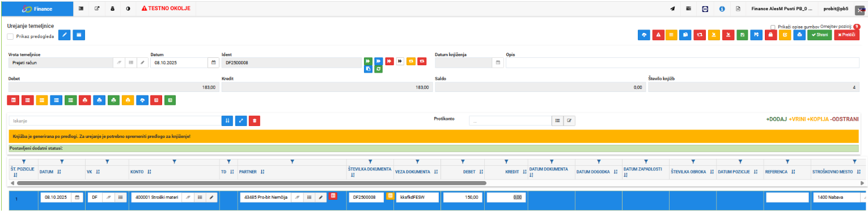The image size is (868, 214).
Task: Enable the Prikaz predogleda checkbox
Action: pos(10,36)
